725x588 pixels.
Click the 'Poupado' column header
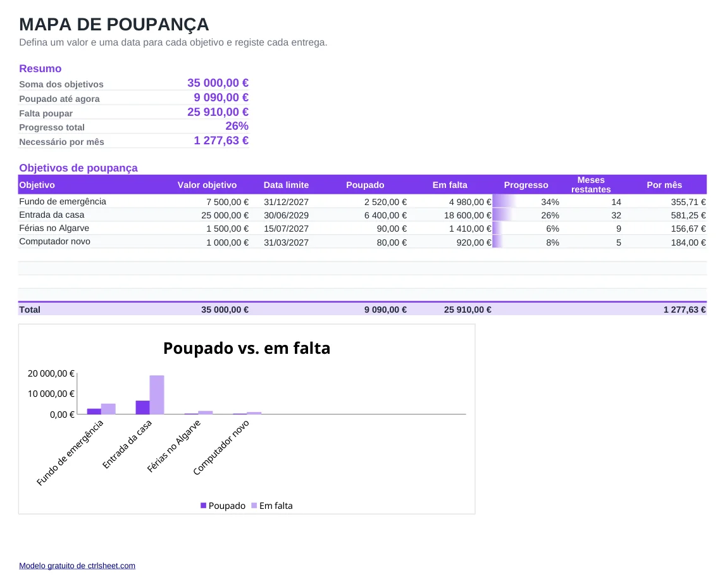tap(365, 185)
